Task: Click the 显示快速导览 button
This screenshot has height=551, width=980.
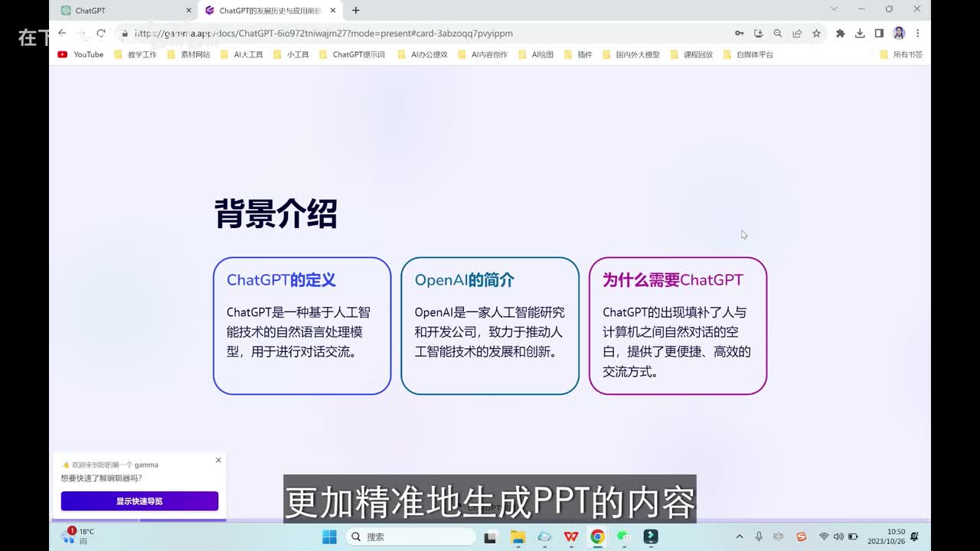Action: [x=139, y=501]
